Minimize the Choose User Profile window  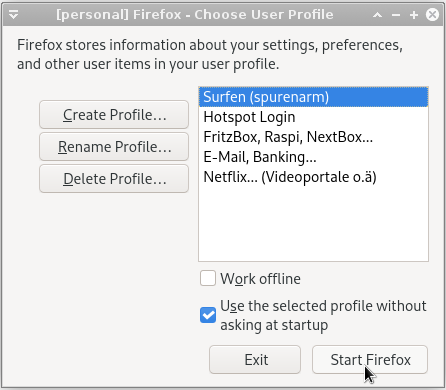tap(396, 15)
